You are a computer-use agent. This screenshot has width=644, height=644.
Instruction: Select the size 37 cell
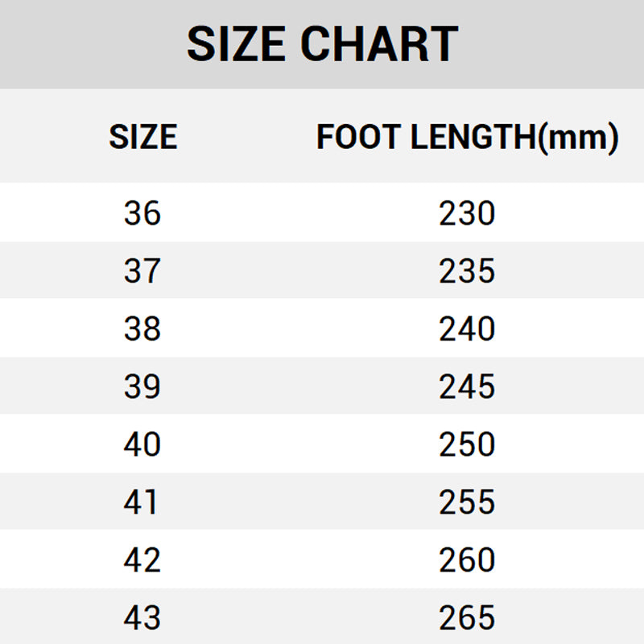point(142,271)
